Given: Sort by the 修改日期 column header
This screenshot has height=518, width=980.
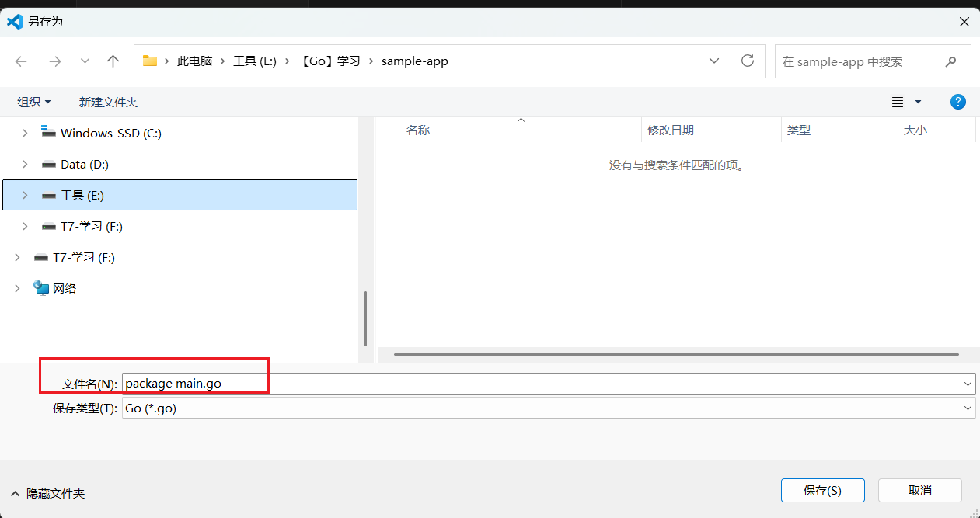Looking at the screenshot, I should pyautogui.click(x=671, y=130).
